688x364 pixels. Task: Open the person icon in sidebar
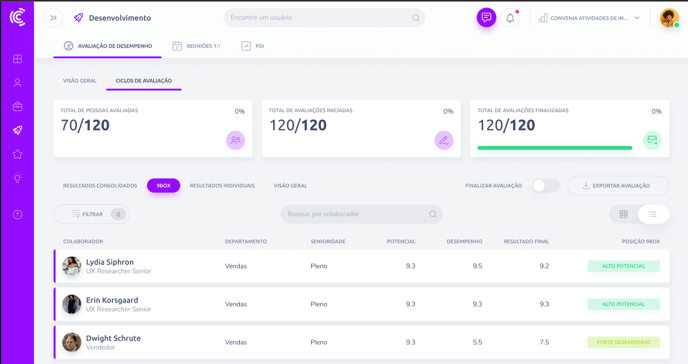click(18, 82)
